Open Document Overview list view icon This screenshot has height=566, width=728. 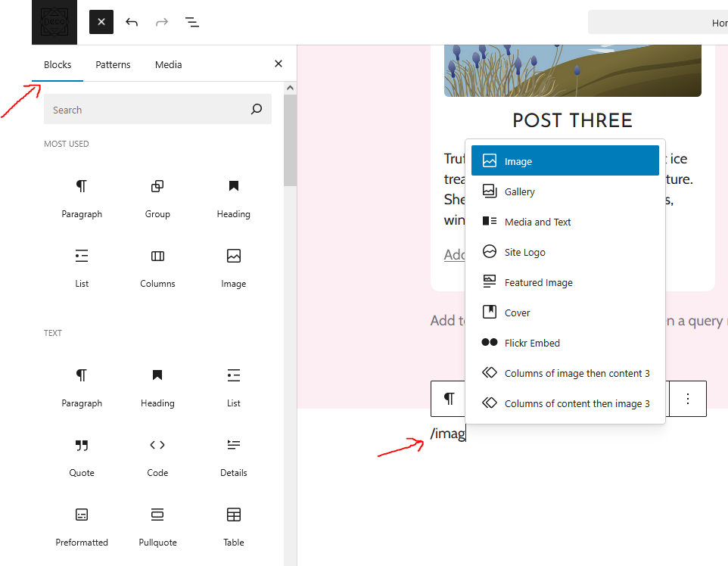pos(192,22)
